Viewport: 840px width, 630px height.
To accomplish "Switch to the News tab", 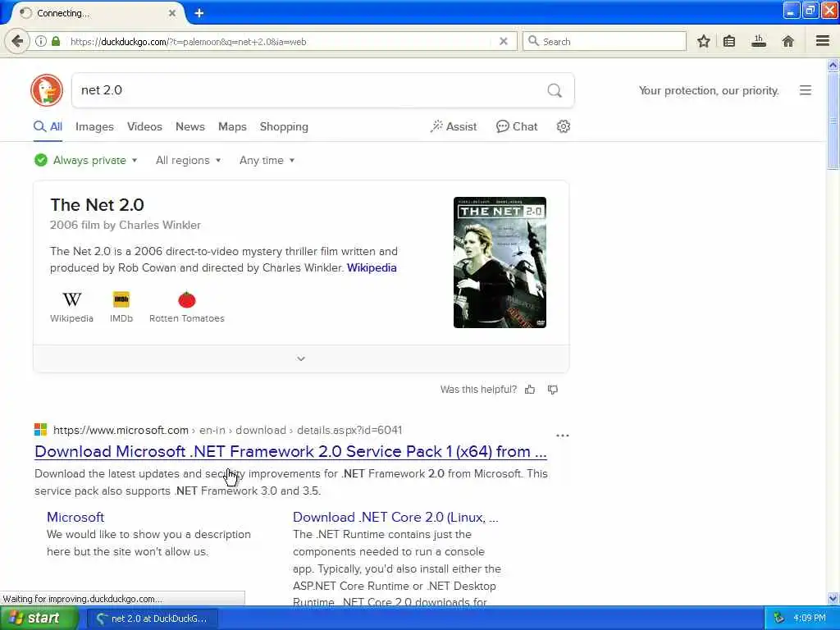I will point(190,127).
